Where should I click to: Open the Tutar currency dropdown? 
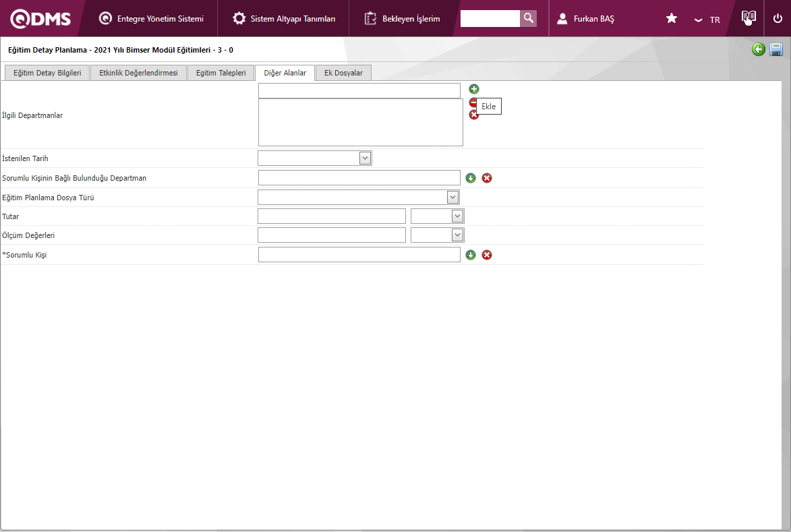[x=457, y=216]
